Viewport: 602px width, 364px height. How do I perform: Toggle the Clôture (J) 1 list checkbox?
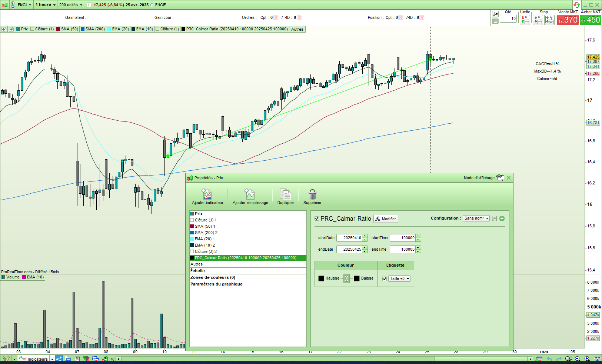(x=192, y=220)
